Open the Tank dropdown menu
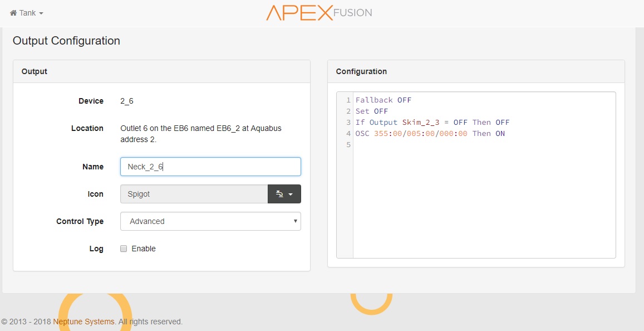 (27, 13)
